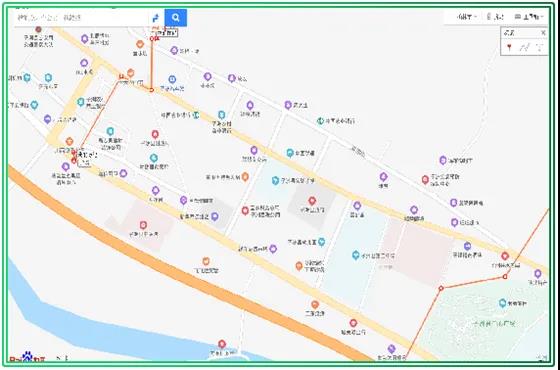Click the purple pin at far right edge

click(538, 274)
